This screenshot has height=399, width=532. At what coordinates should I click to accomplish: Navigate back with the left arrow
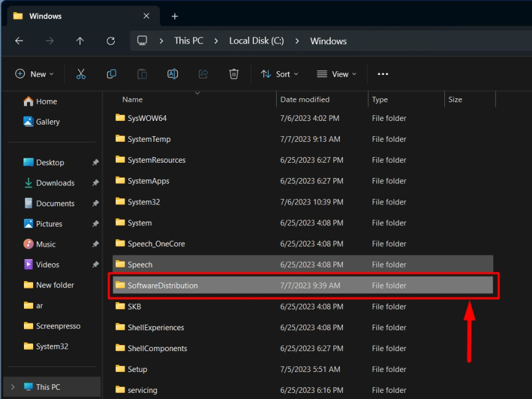click(x=19, y=41)
